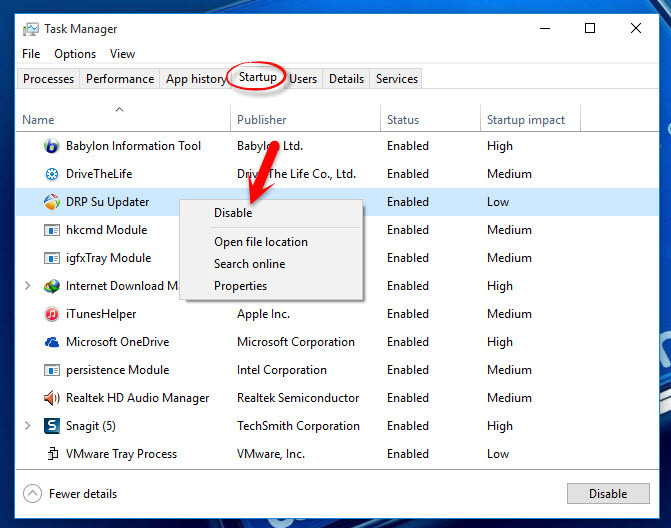Sort by Name column header
The image size is (671, 528).
[x=38, y=120]
